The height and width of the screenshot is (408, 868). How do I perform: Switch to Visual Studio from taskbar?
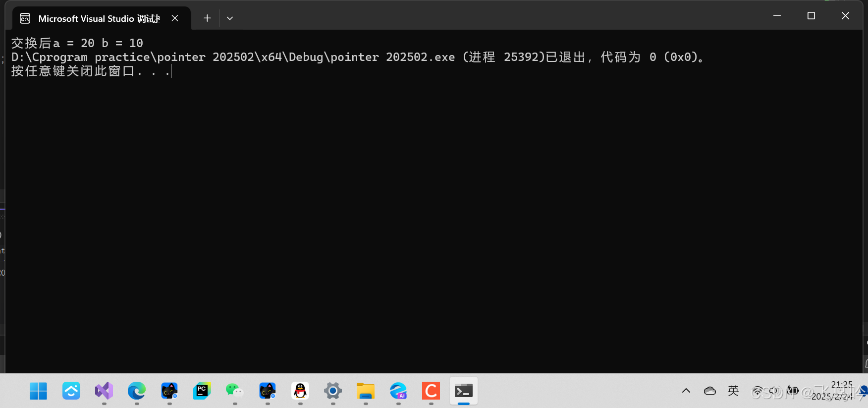point(104,391)
